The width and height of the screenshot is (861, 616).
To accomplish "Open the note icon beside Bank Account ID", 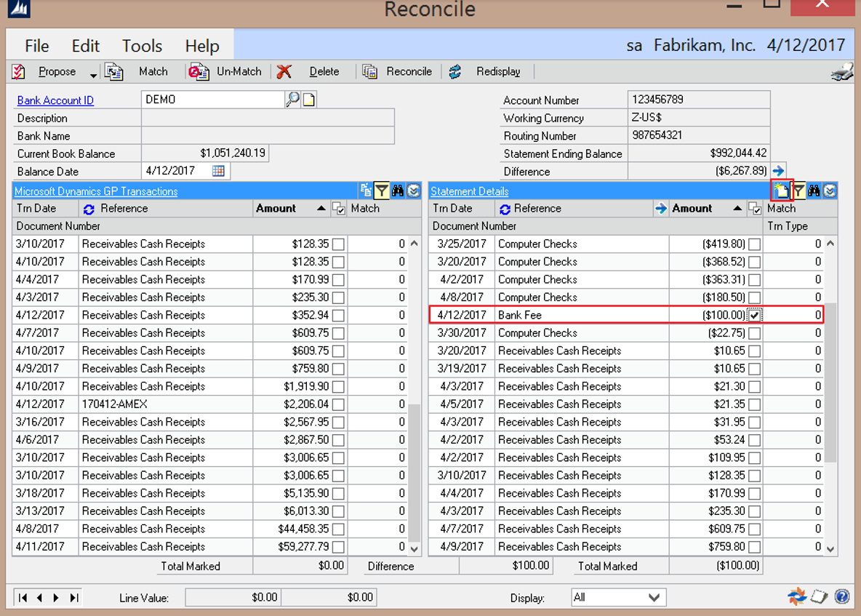I will point(309,100).
